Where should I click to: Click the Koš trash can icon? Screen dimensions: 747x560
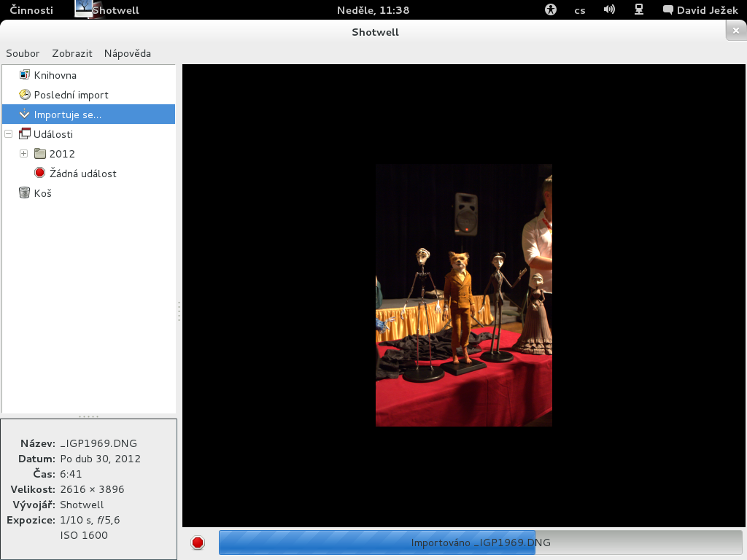(24, 192)
